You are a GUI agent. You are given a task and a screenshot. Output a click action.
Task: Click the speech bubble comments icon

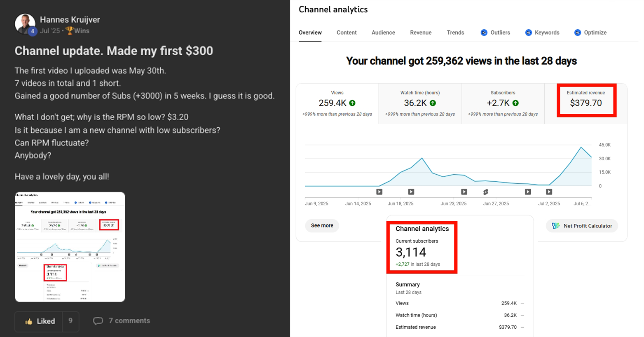pyautogui.click(x=98, y=321)
